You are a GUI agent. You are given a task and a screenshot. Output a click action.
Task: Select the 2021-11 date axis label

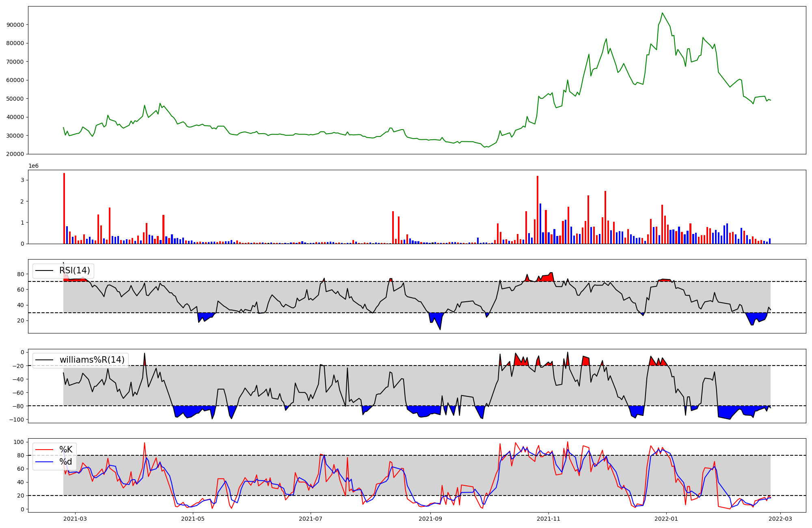coord(549,518)
